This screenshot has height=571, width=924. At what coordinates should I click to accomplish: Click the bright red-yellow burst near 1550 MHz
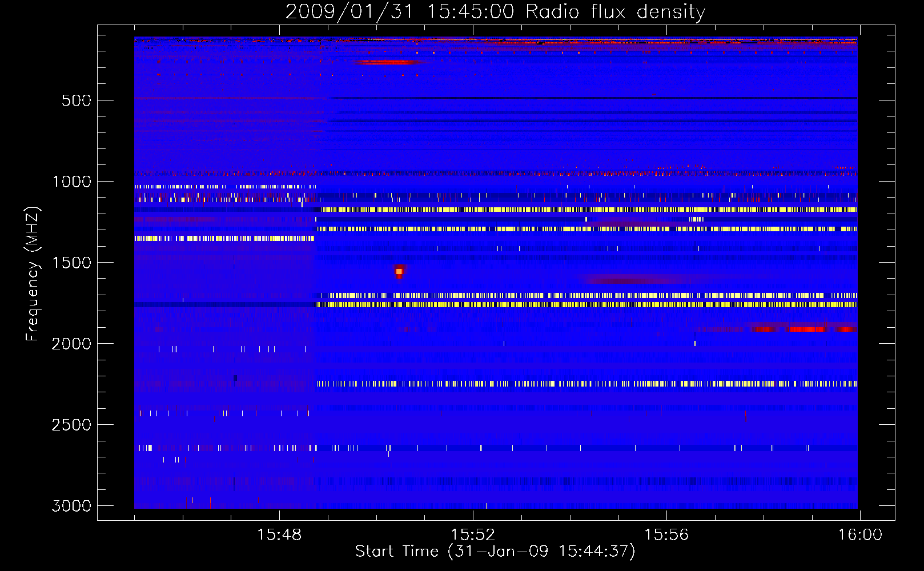tap(399, 271)
